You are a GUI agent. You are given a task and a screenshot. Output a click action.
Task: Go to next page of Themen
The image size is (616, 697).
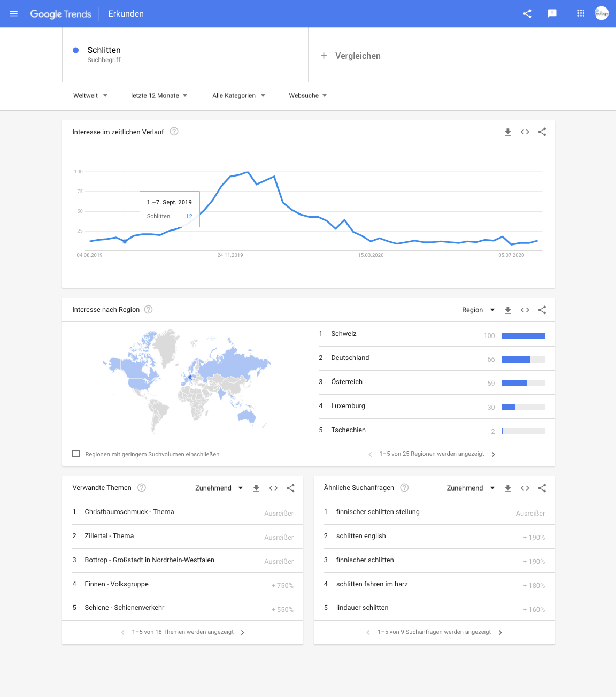coord(243,632)
